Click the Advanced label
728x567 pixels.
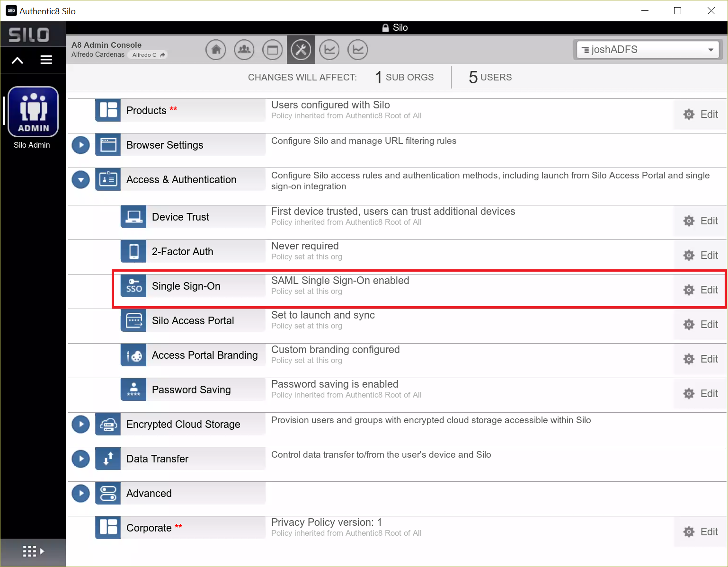(149, 494)
